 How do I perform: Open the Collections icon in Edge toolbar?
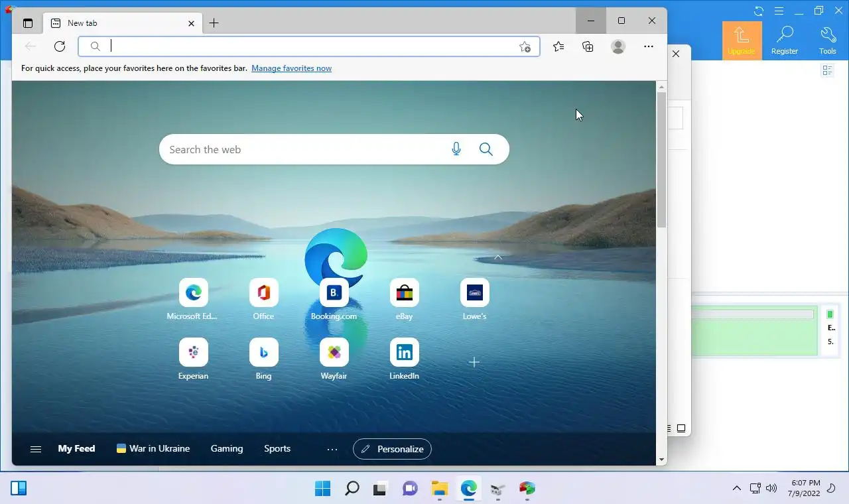click(588, 46)
